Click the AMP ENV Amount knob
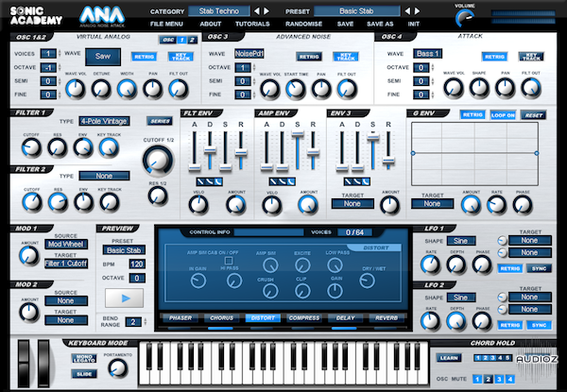 click(x=308, y=205)
